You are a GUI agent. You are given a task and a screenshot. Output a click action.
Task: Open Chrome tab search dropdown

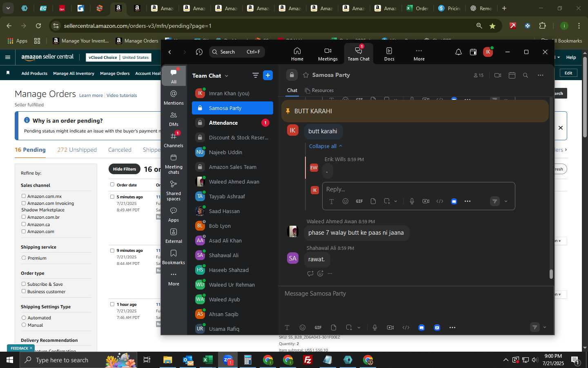coord(8,8)
